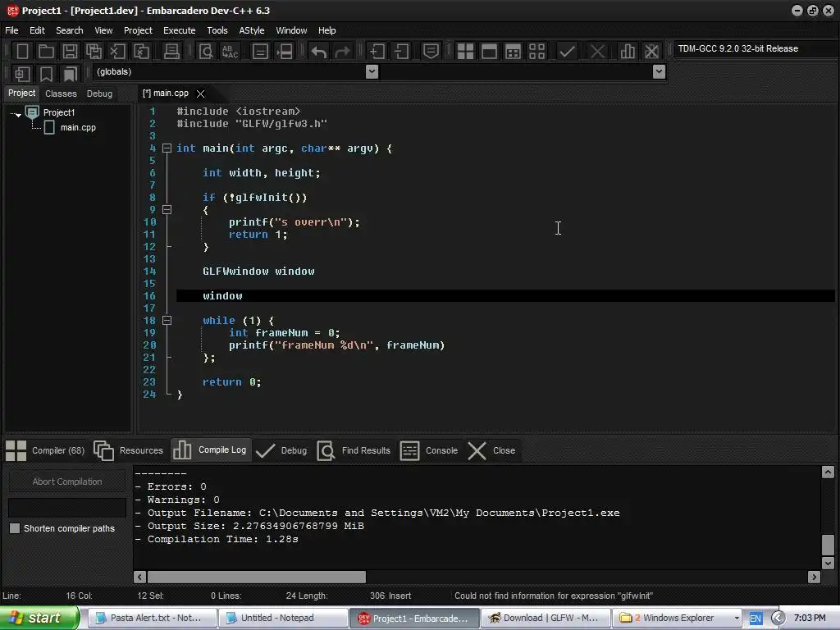Click the Insert snippet icon, second toolbar row
The height and width of the screenshot is (630, 840).
point(22,73)
